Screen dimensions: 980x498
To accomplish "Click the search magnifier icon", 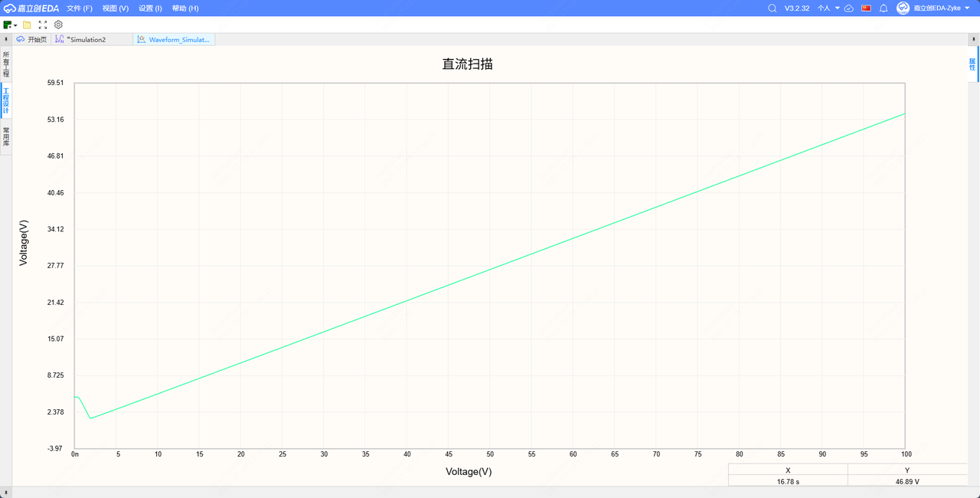I will point(772,8).
